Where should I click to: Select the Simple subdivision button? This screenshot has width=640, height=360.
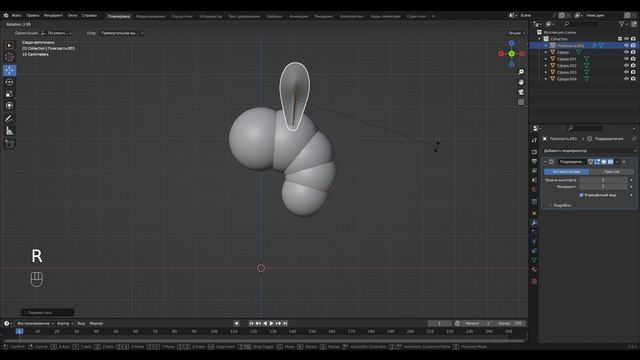pyautogui.click(x=612, y=172)
